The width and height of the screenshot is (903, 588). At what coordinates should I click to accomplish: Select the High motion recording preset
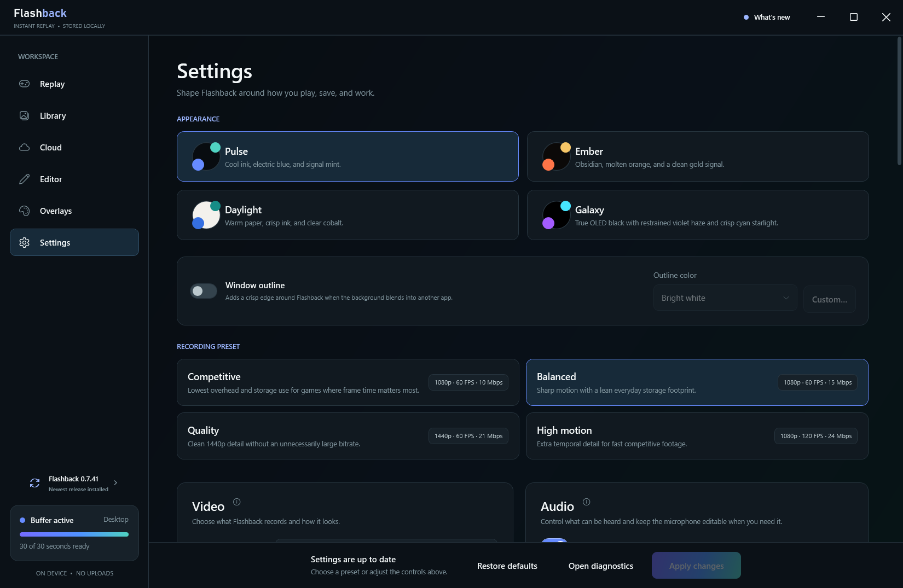click(x=697, y=436)
